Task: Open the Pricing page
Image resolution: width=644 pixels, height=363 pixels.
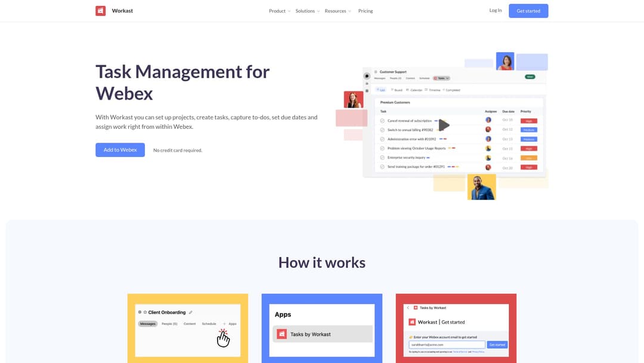Action: [366, 11]
